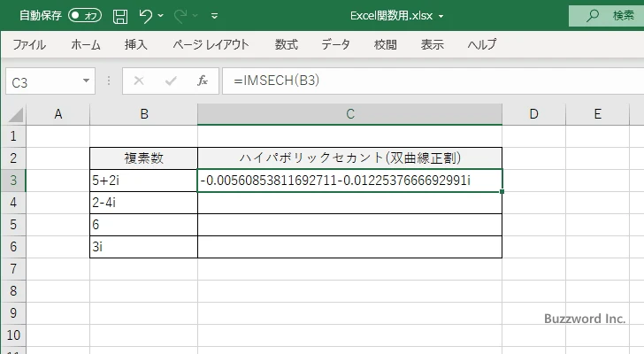Click the Undo arrow icon
644x354 pixels.
coord(145,16)
